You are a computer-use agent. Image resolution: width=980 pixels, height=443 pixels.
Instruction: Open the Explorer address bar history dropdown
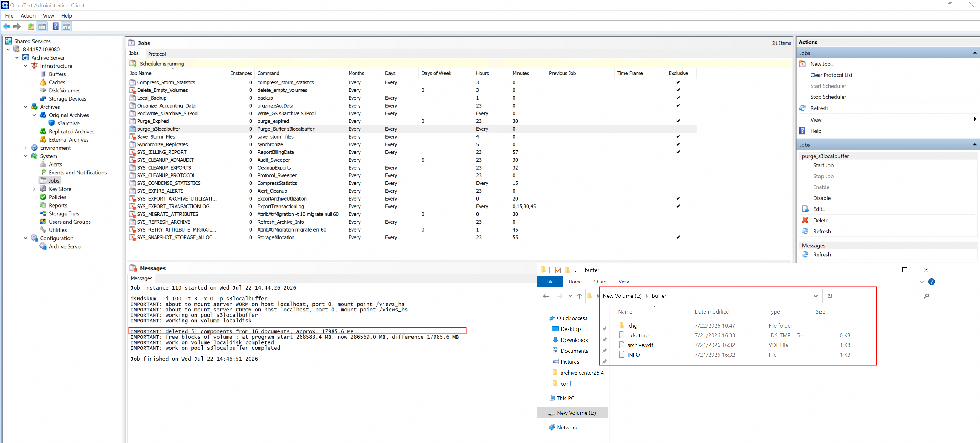click(x=815, y=296)
